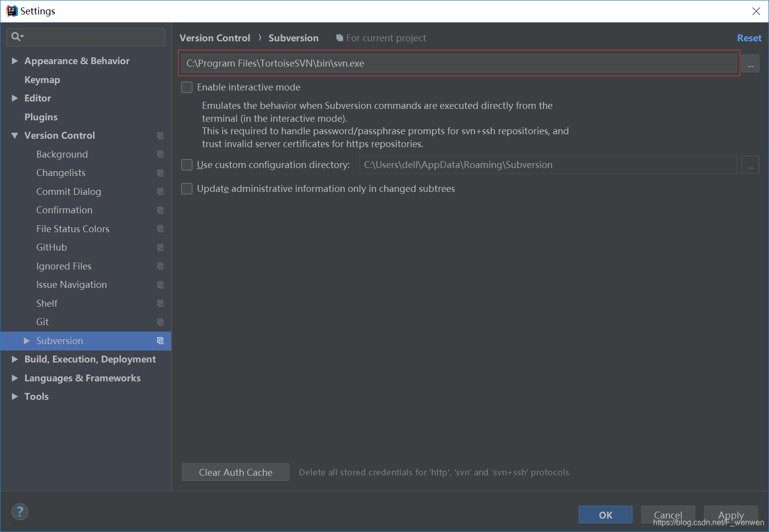Close the Settings dialog window
Screen dimensions: 769x532
pos(756,11)
